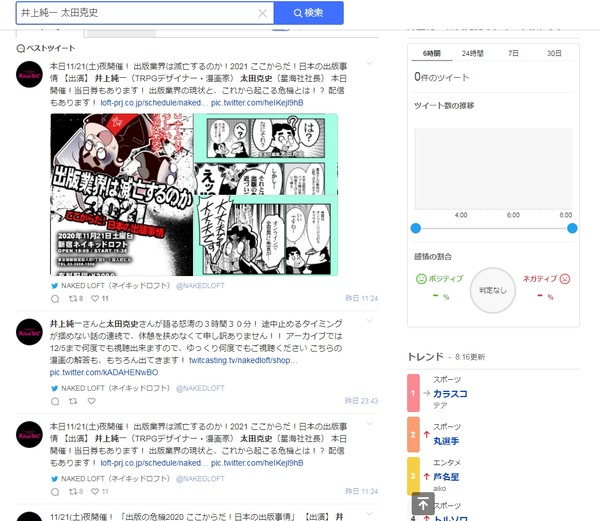Open the third tweet's 昨日 11:24 timestamp
Image resolution: width=600 pixels, height=521 pixels.
tap(362, 492)
